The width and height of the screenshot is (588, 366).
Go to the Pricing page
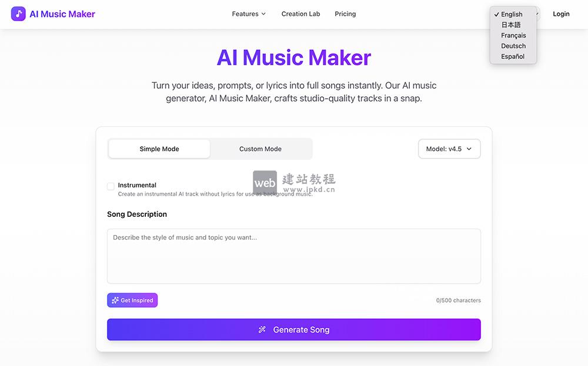click(345, 14)
